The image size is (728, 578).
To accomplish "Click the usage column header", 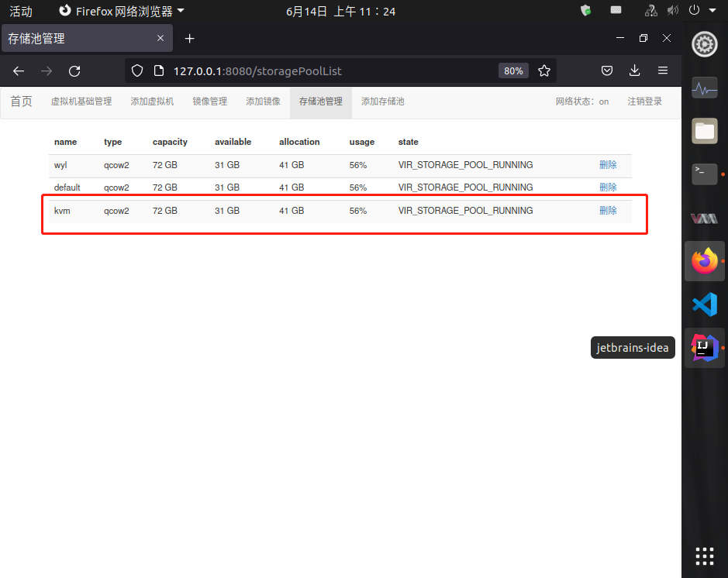I will [362, 142].
